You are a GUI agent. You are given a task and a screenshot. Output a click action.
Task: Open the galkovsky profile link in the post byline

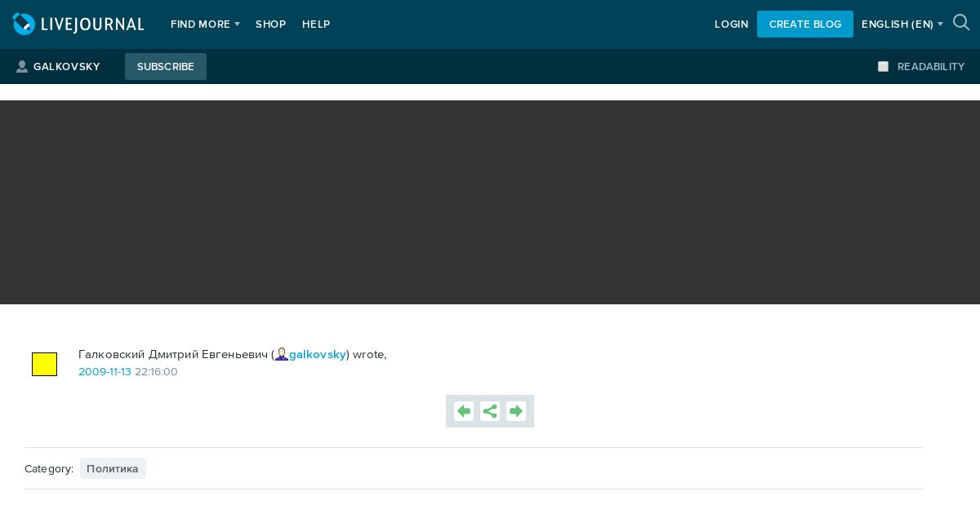click(318, 354)
